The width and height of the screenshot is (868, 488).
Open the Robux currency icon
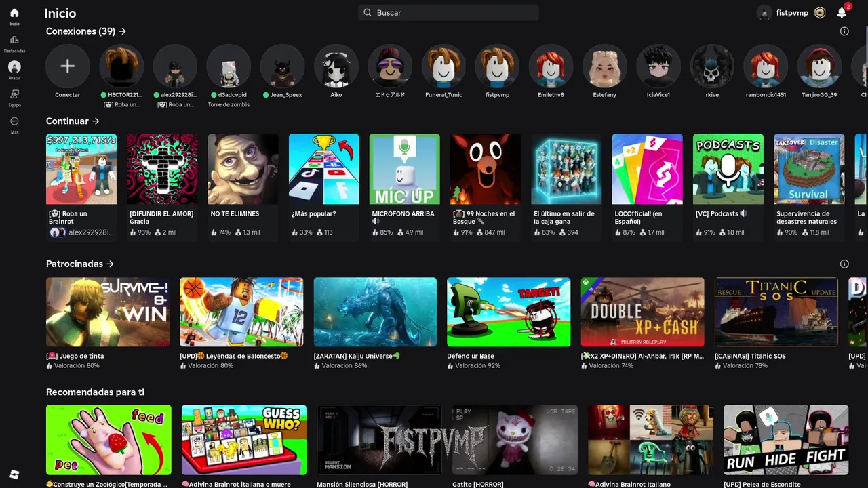(x=820, y=13)
